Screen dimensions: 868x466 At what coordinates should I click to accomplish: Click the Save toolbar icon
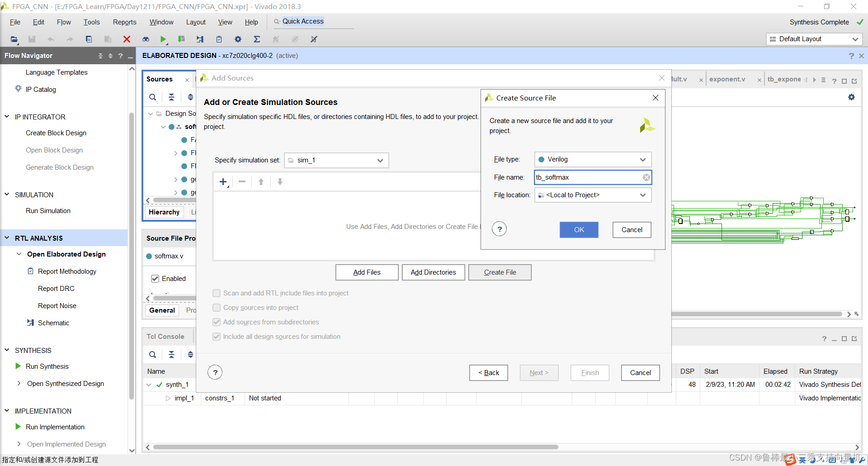32,39
